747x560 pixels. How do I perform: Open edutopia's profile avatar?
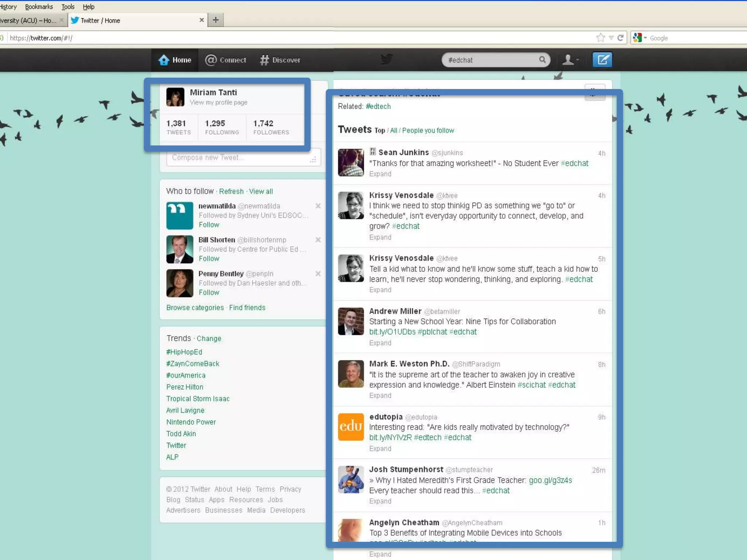(351, 427)
